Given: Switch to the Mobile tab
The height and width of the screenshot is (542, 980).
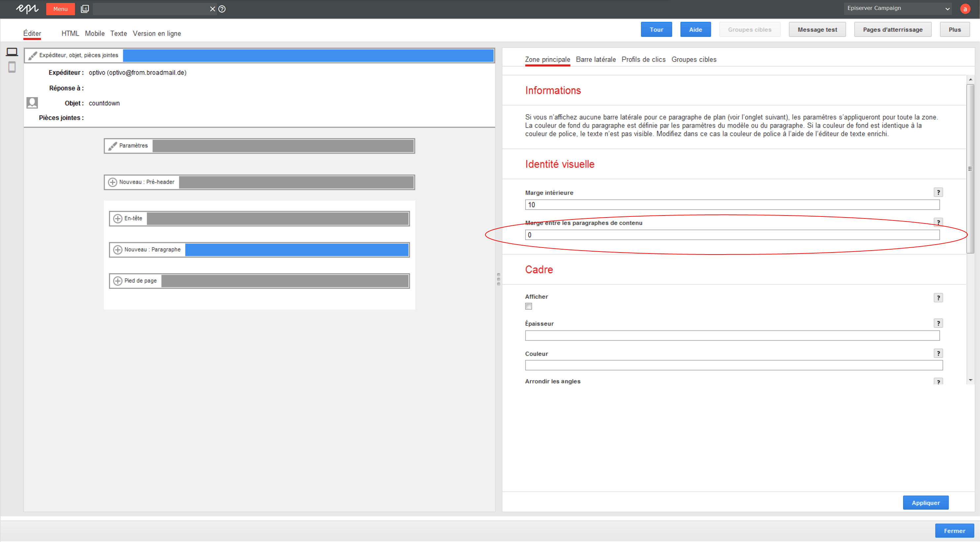Looking at the screenshot, I should [95, 33].
